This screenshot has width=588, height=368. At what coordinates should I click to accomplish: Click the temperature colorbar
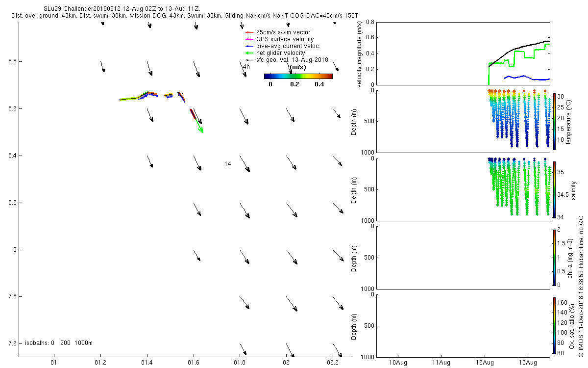point(554,121)
